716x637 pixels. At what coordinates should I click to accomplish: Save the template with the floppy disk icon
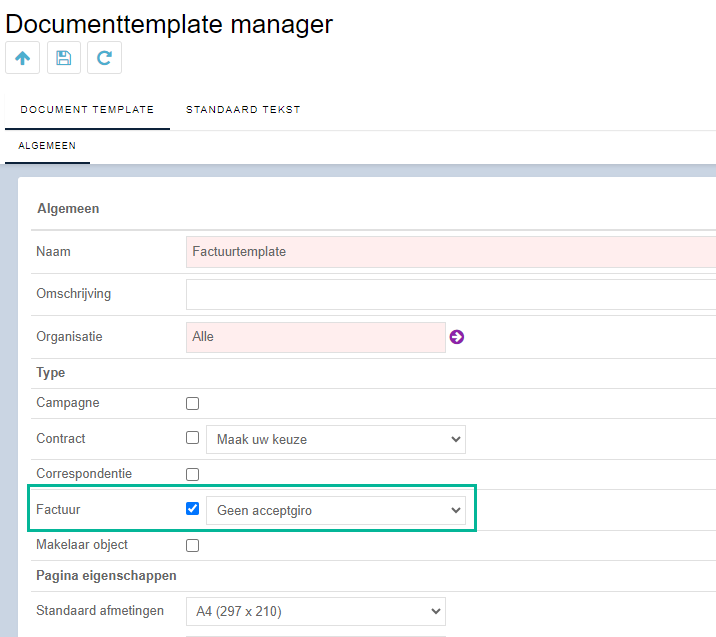click(64, 58)
